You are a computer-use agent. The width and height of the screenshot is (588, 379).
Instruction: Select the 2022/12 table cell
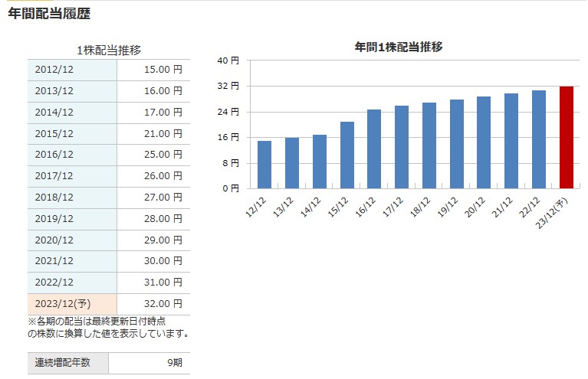(x=72, y=283)
